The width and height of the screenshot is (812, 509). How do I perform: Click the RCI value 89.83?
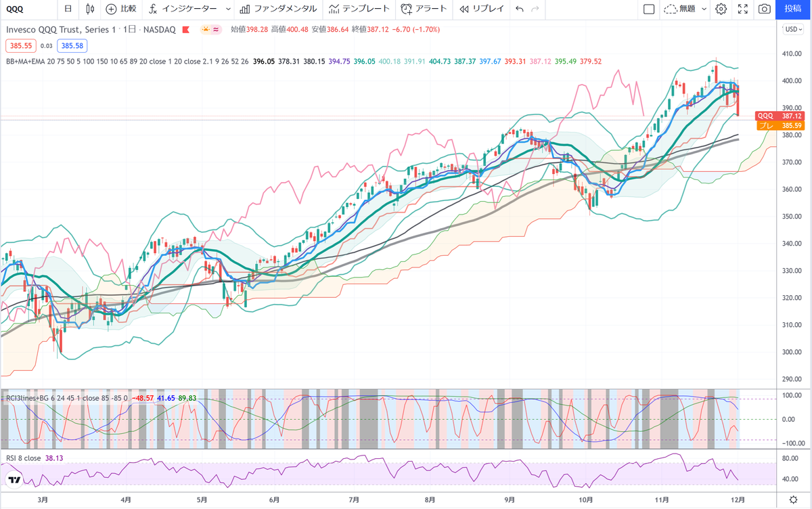click(x=187, y=398)
